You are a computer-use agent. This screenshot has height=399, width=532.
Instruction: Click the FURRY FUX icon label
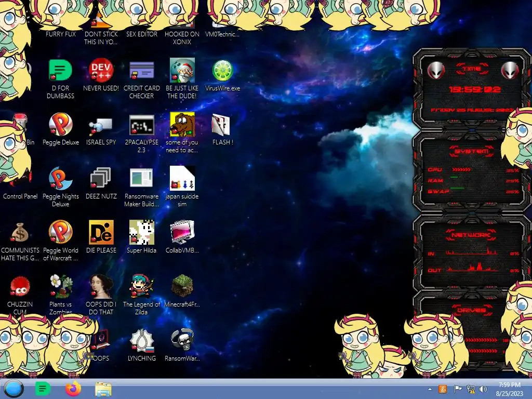coord(60,34)
